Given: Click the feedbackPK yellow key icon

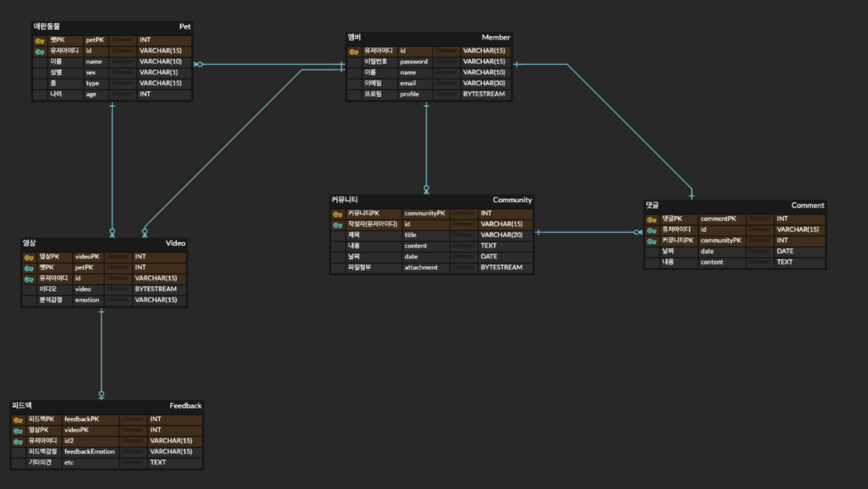Looking at the screenshot, I should click(x=18, y=420).
